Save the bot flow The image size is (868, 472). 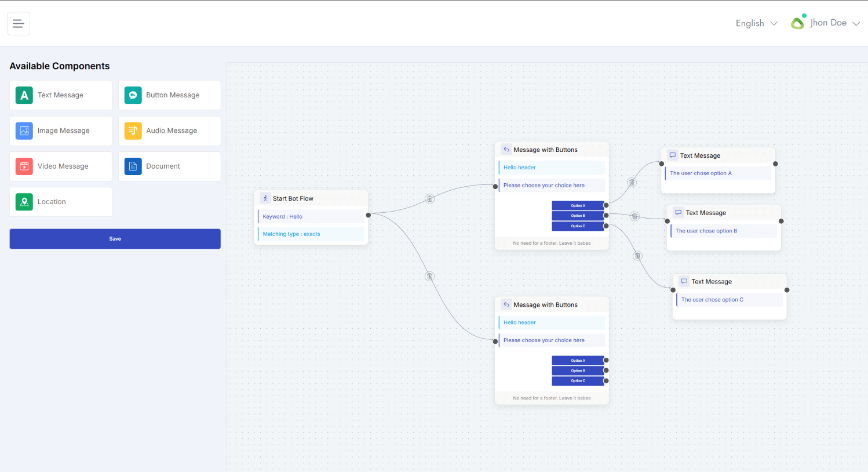coord(115,239)
